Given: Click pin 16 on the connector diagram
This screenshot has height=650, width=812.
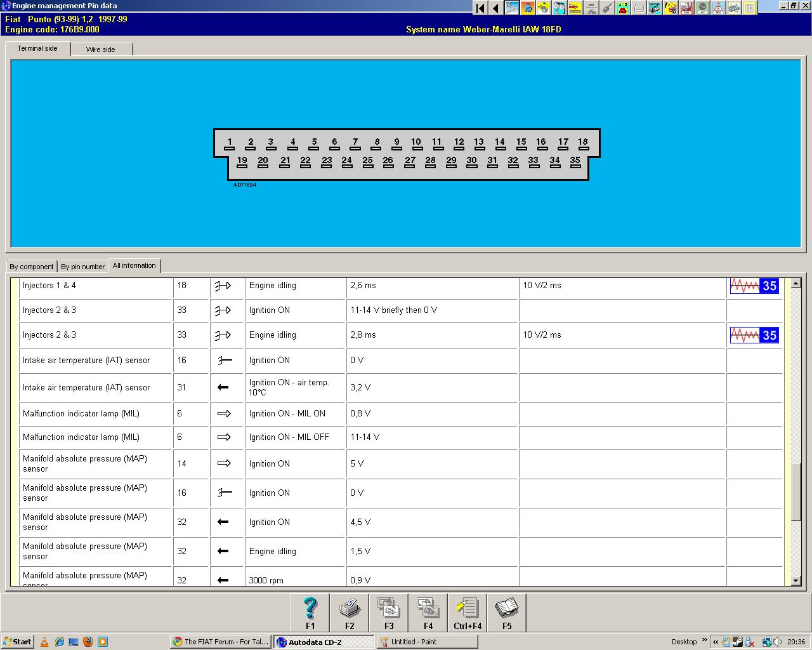Looking at the screenshot, I should [x=541, y=143].
